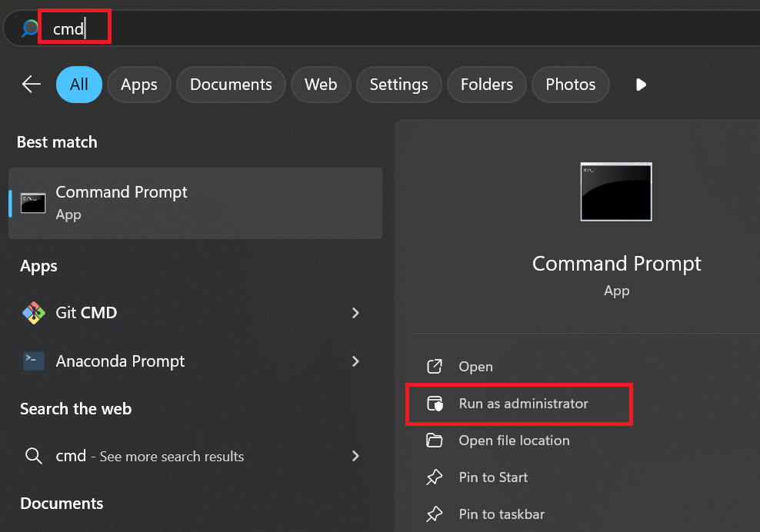Click the search text field containing cmd

coord(231,29)
